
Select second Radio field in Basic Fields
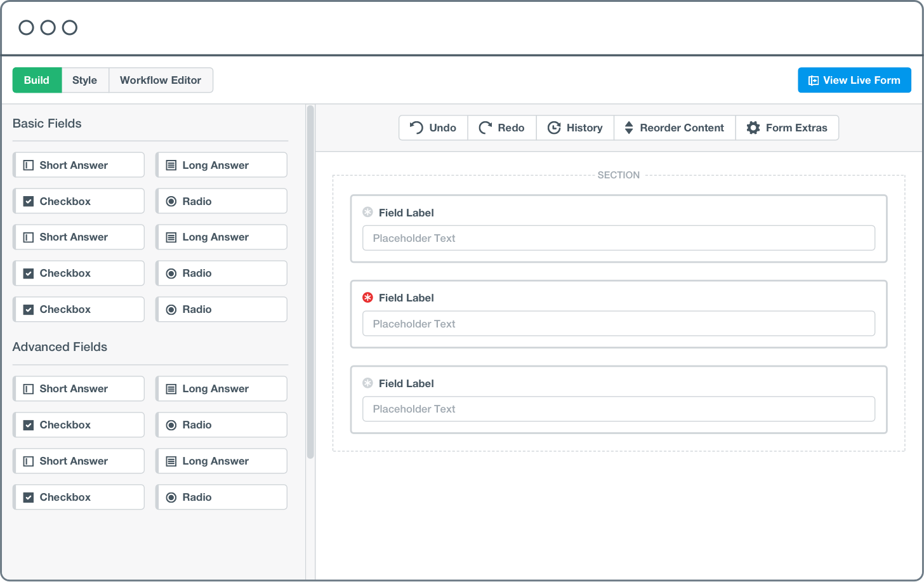click(221, 273)
